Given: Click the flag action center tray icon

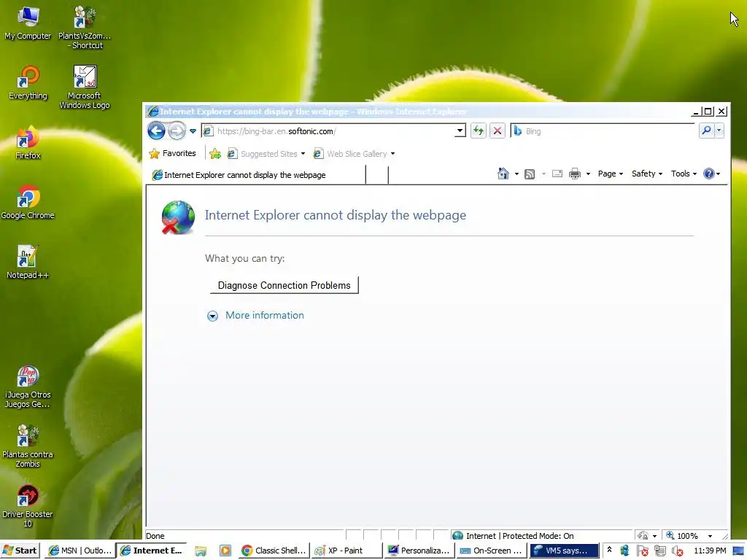Looking at the screenshot, I should tap(642, 551).
